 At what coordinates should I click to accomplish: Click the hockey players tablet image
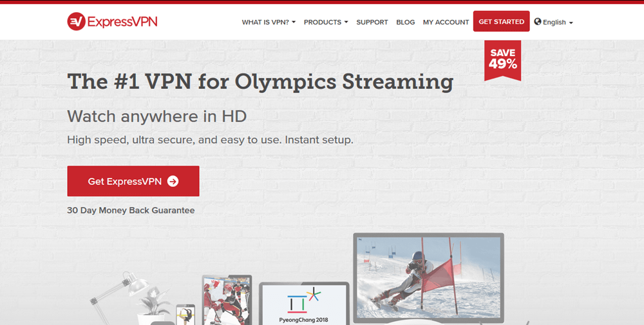[x=227, y=300]
